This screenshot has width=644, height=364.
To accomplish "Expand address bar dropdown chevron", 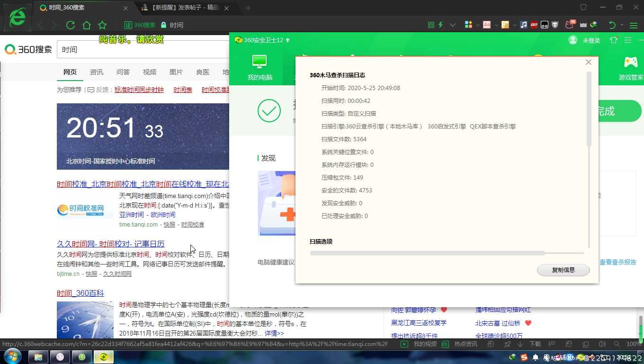I will point(453,25).
